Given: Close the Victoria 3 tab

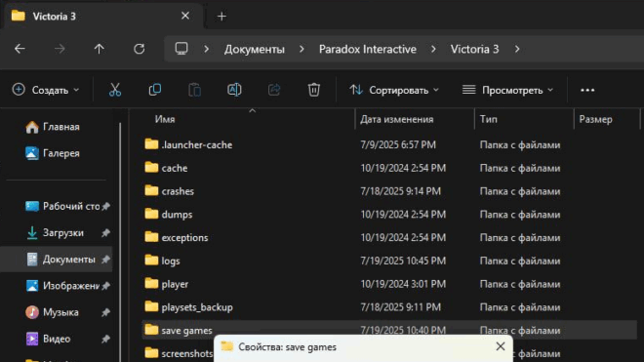Looking at the screenshot, I should 185,16.
